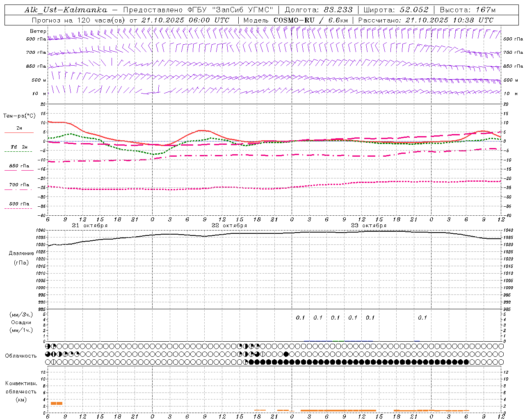The height and width of the screenshot is (420, 525).
Task: Click the Тем-ра(°C) axis title
Action: [x=19, y=116]
